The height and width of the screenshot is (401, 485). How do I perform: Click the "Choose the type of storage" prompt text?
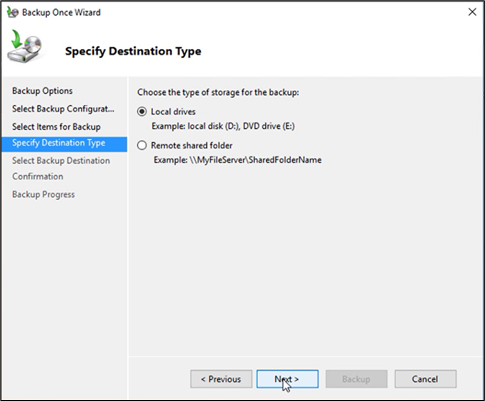218,92
